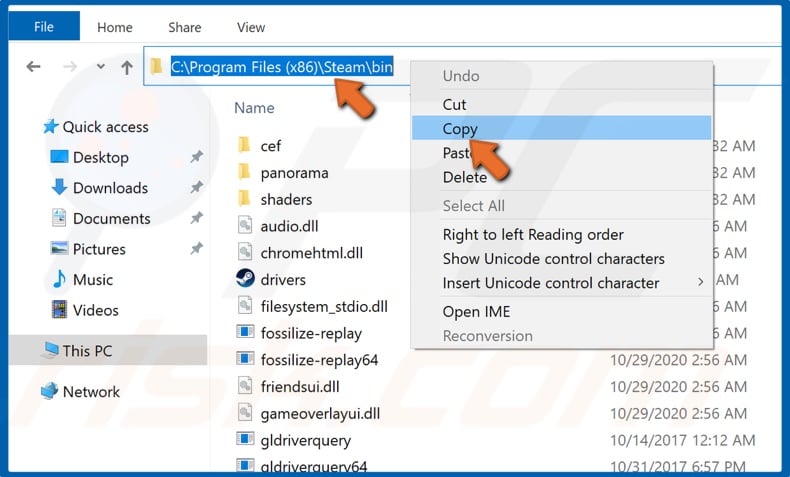
Task: Click the Music note icon
Action: [x=59, y=279]
